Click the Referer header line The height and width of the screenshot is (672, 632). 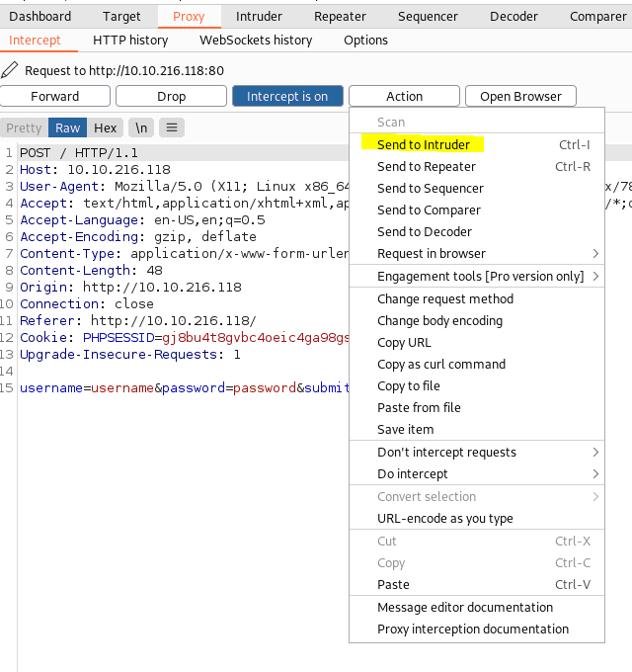tap(138, 320)
